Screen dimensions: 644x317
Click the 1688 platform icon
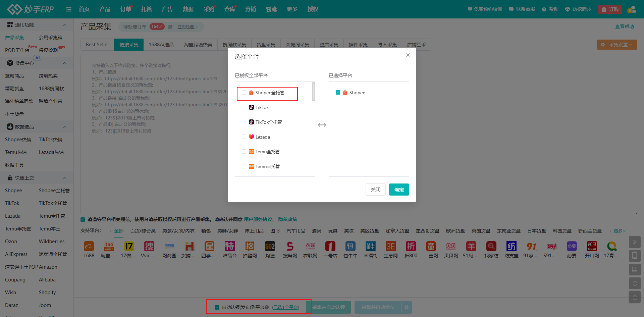pos(89,247)
